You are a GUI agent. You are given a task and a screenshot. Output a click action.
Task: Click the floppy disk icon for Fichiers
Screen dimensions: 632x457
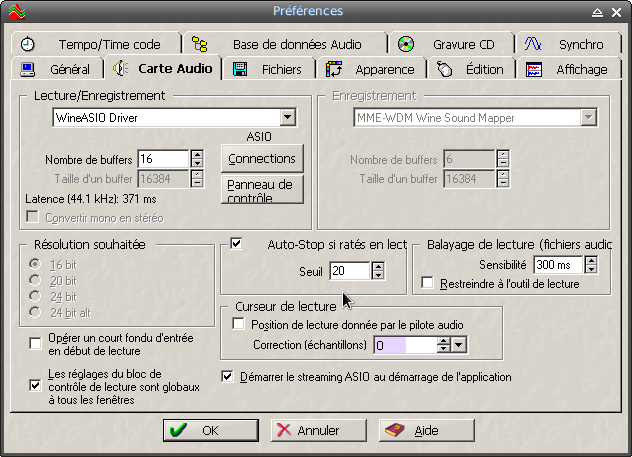coord(240,69)
